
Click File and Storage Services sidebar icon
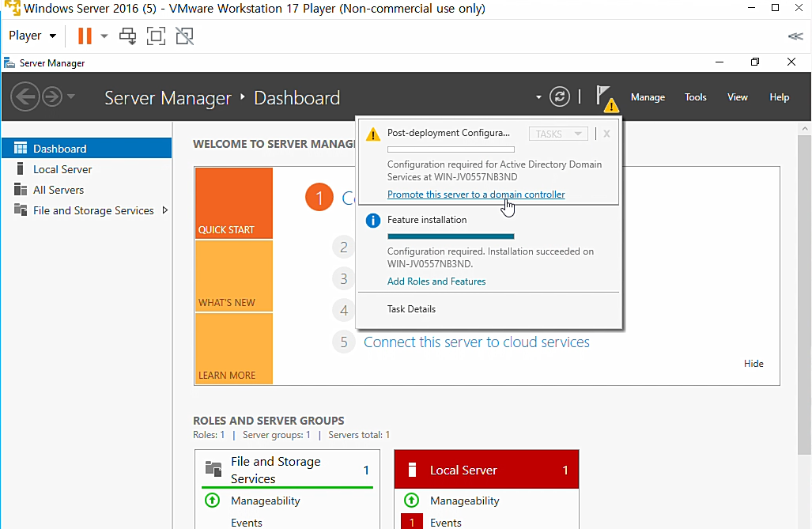[21, 210]
